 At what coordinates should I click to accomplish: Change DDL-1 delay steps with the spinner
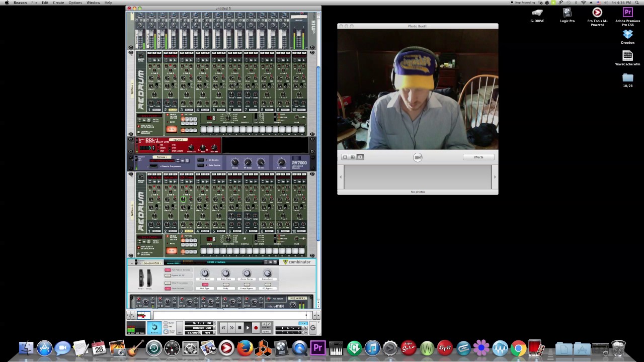click(x=153, y=148)
